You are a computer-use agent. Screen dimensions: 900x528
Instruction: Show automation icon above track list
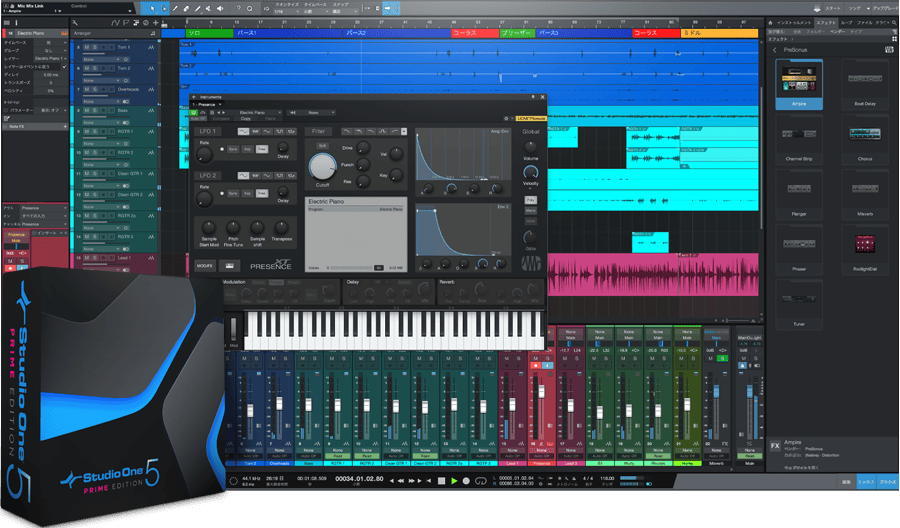click(x=115, y=23)
